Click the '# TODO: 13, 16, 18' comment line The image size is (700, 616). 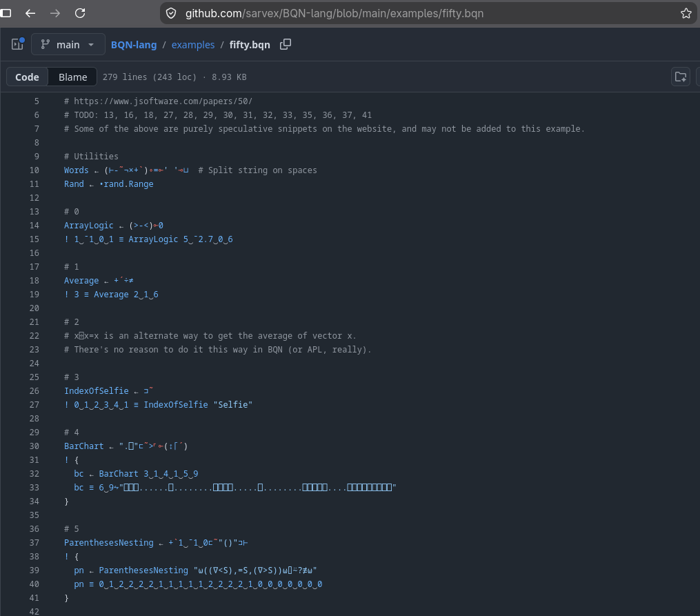click(218, 115)
